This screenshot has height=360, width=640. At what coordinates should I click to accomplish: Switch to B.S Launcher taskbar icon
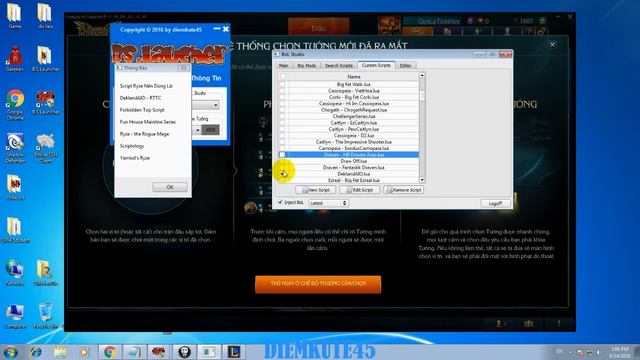[x=159, y=352]
